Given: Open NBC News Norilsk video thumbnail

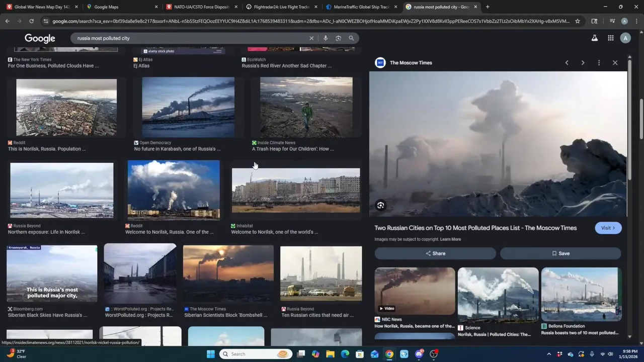Looking at the screenshot, I should 415,291.
